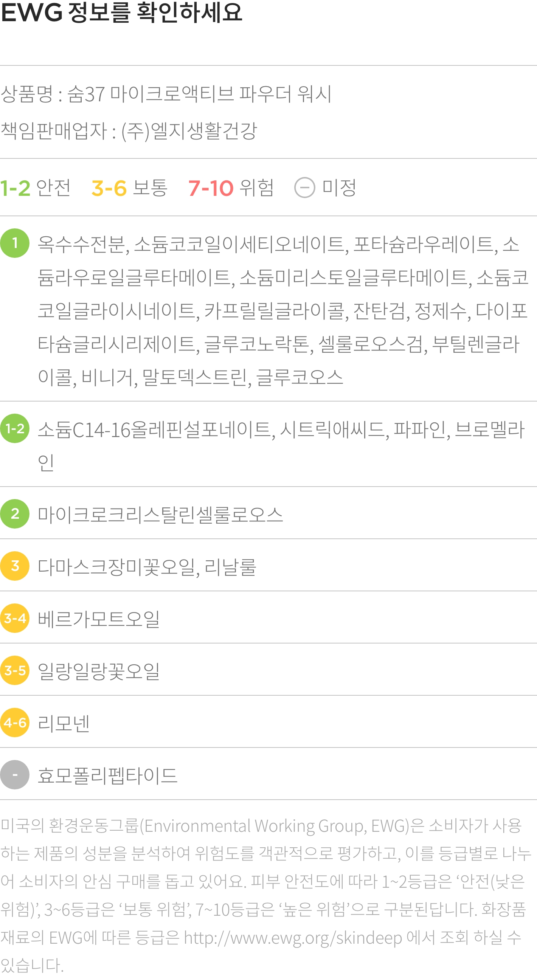537x980 pixels.
Task: Select the 3-6 보통 legend label
Action: click(x=129, y=188)
